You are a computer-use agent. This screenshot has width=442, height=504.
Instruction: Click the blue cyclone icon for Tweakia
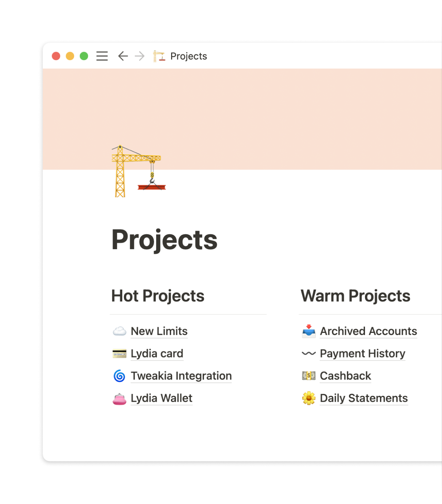119,376
